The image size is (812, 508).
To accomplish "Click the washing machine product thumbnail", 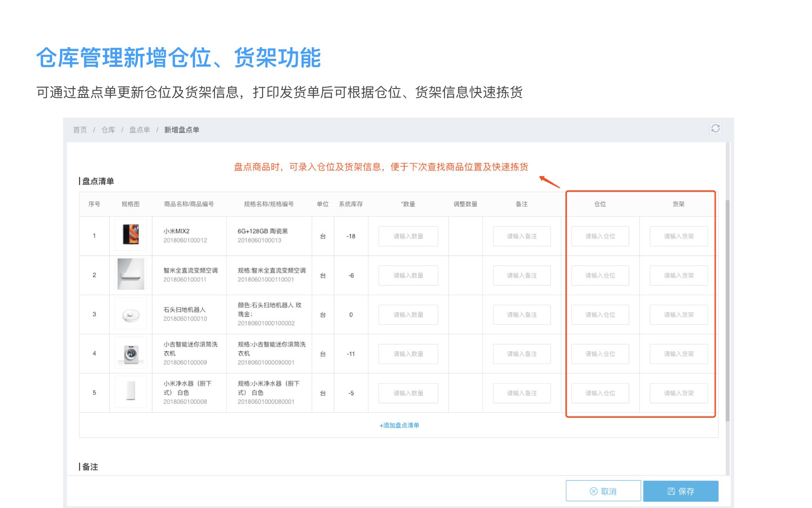I will [131, 353].
